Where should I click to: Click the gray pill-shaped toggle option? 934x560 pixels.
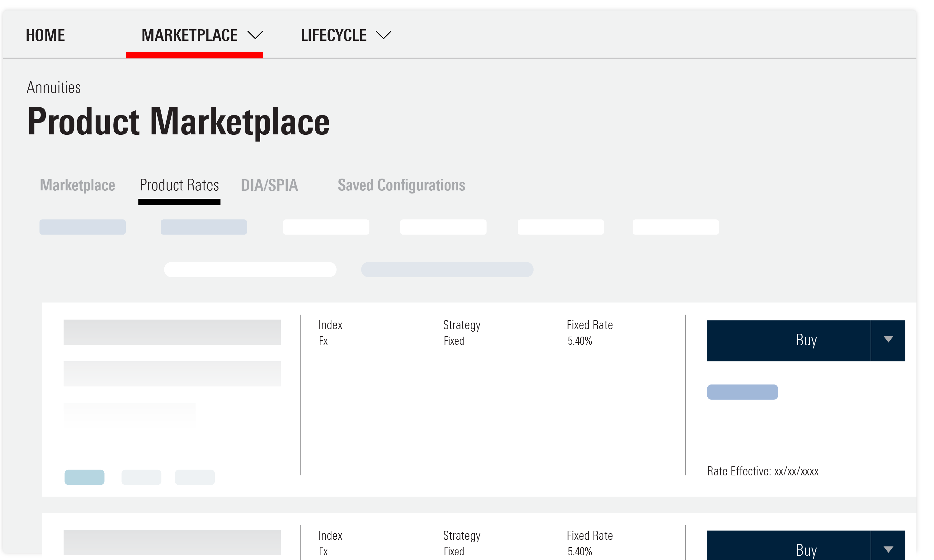447,269
